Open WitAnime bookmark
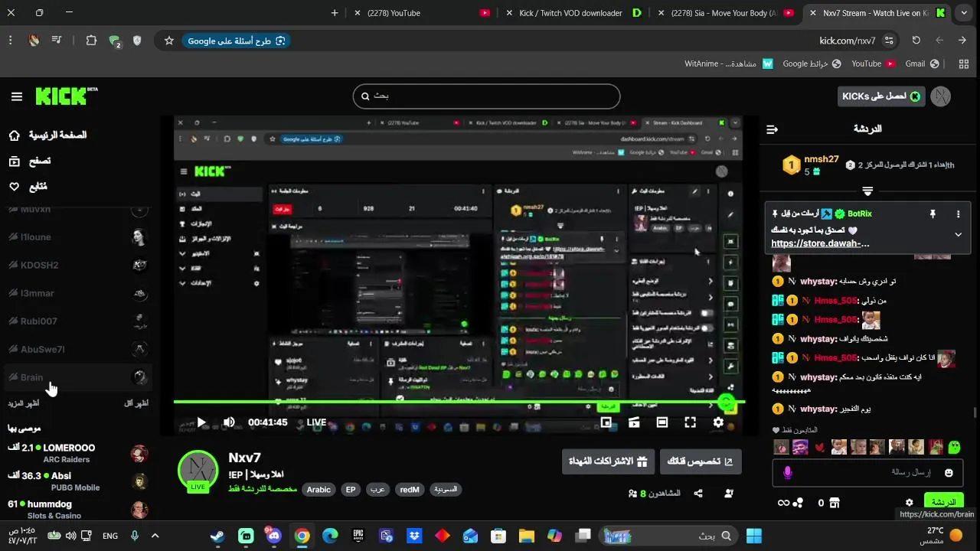980x551 pixels. click(x=728, y=64)
